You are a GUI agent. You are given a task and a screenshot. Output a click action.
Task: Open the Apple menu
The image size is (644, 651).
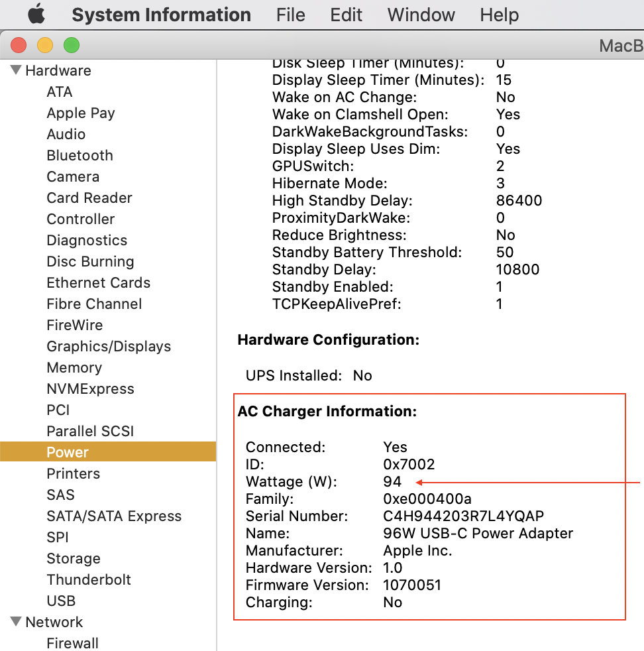[35, 14]
